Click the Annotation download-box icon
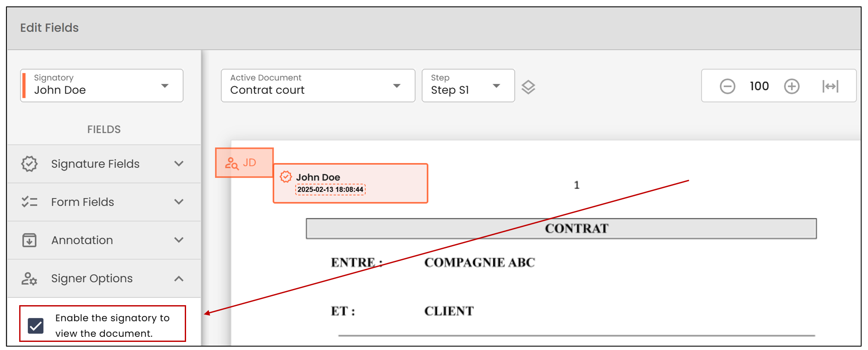868x350 pixels. [29, 240]
